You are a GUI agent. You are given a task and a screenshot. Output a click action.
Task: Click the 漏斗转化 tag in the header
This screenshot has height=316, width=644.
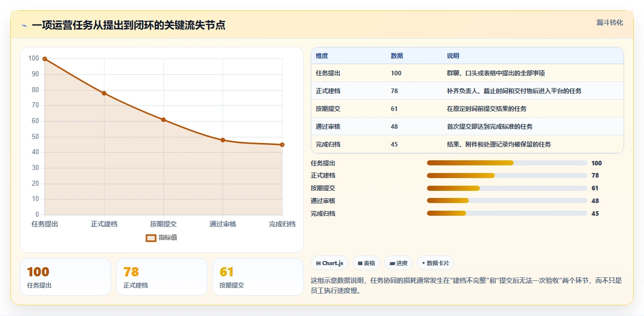(x=609, y=22)
